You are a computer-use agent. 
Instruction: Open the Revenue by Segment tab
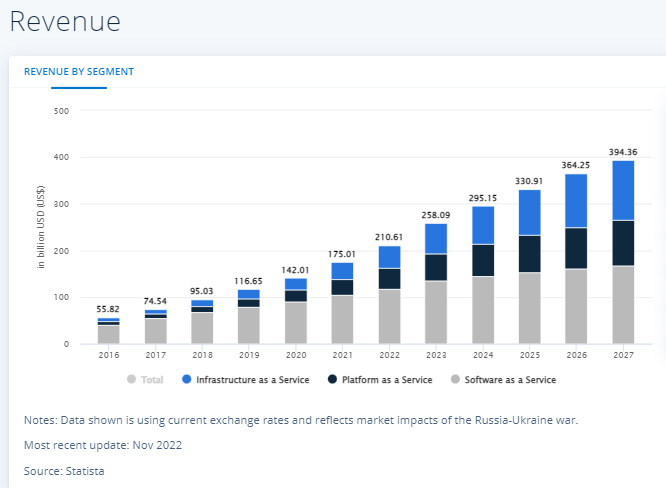[x=79, y=72]
